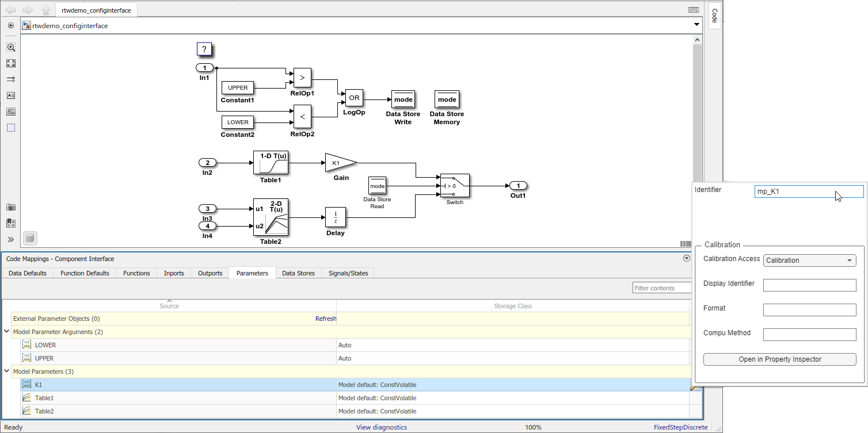This screenshot has width=868, height=433.
Task: Open the Data Stores tab
Action: [x=298, y=273]
